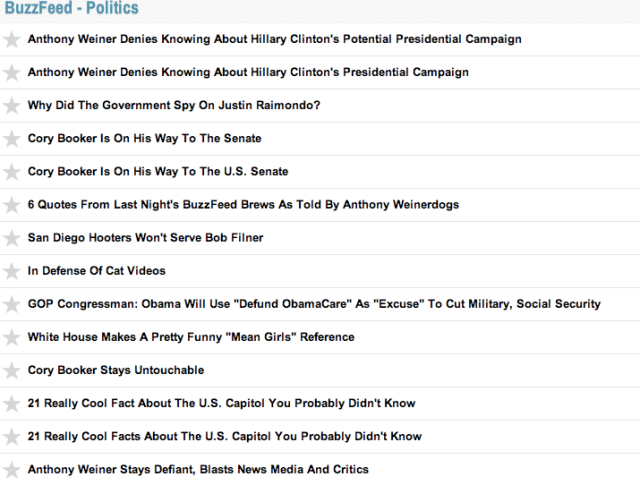Star the San Diego Hooters article
Image resolution: width=640 pixels, height=485 pixels.
point(12,238)
